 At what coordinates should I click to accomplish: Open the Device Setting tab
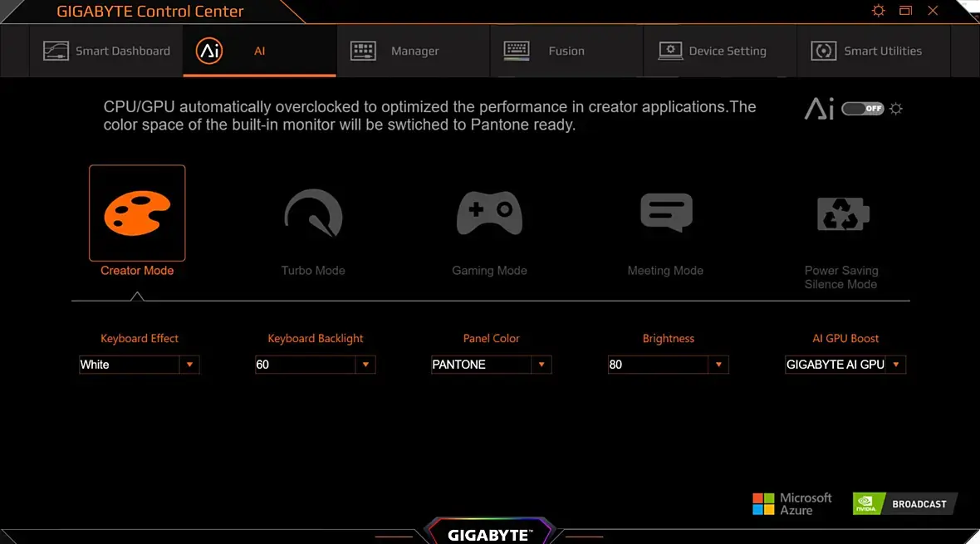[x=720, y=51]
